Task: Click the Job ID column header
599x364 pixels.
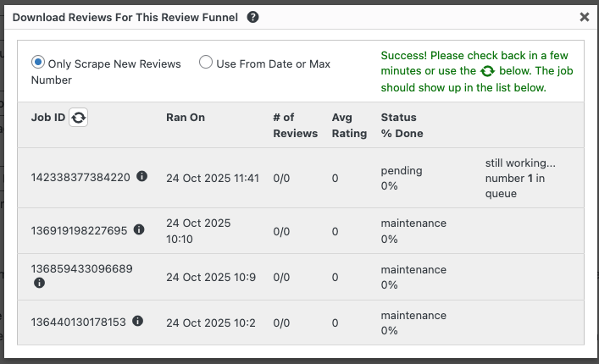Action: click(47, 118)
